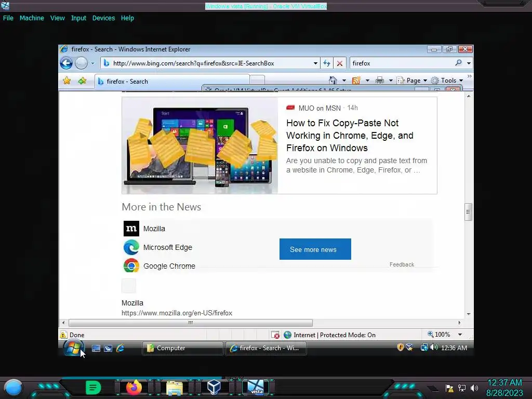Open the Favorites Center star icon

click(x=67, y=81)
